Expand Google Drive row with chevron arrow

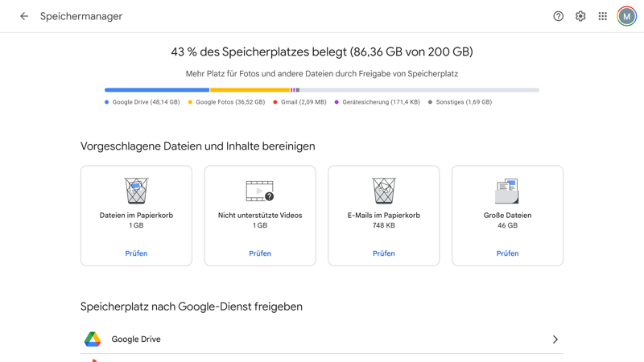555,339
